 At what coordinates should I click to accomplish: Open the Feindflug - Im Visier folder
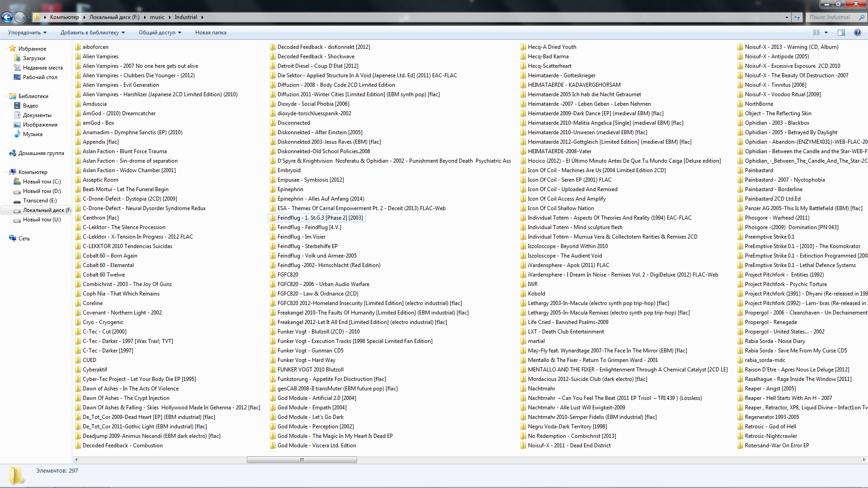(301, 237)
